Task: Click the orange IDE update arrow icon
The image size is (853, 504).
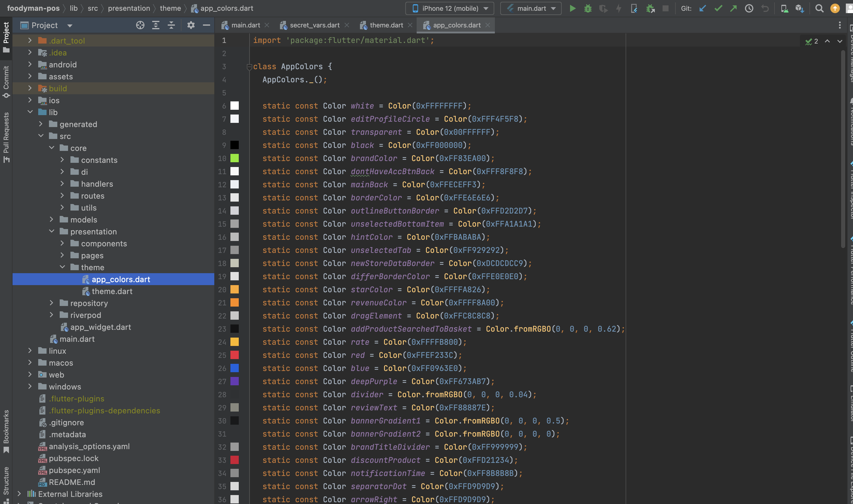Action: tap(835, 8)
